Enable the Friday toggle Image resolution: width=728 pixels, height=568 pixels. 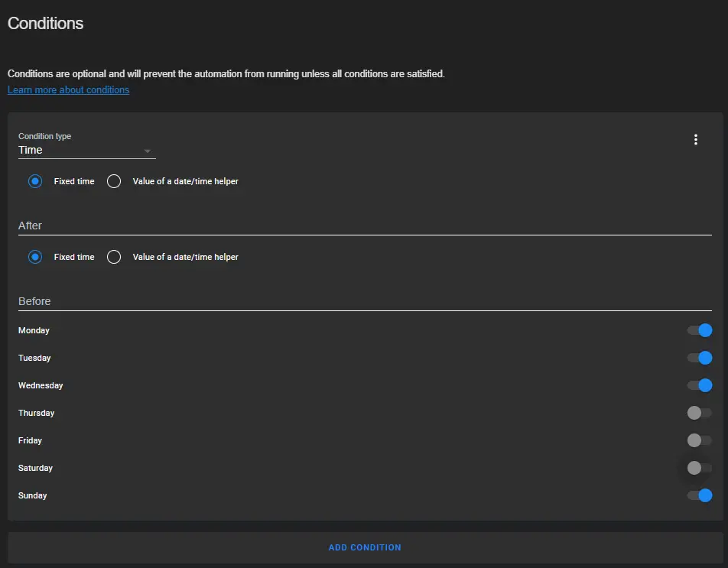tap(700, 440)
